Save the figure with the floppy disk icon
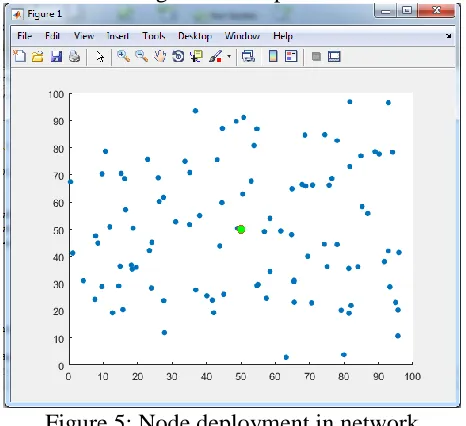This screenshot has width=466, height=426. (x=56, y=56)
